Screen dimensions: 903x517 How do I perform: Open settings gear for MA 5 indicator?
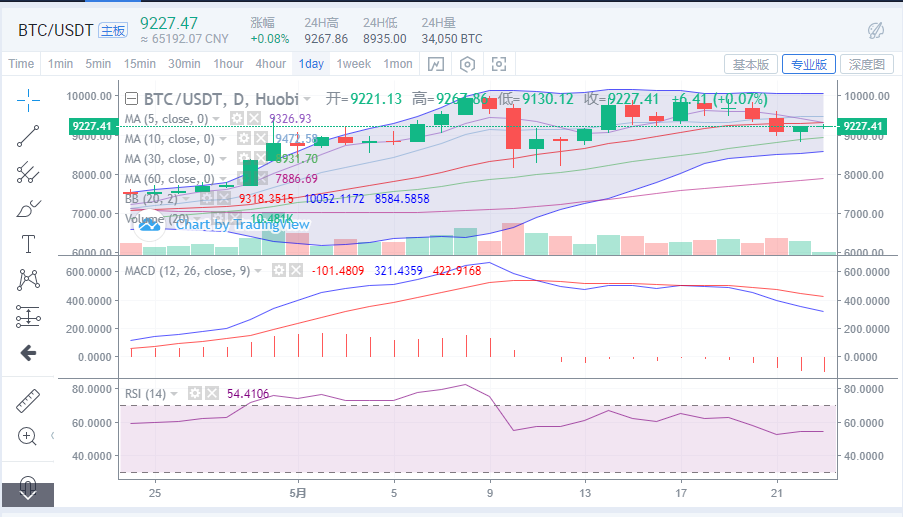237,119
